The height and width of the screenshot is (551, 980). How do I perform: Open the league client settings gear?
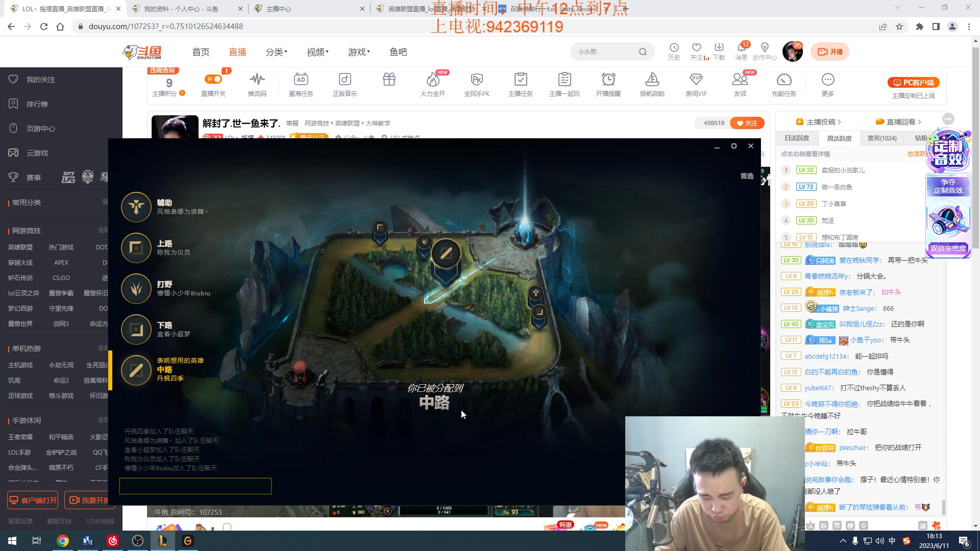pyautogui.click(x=733, y=146)
